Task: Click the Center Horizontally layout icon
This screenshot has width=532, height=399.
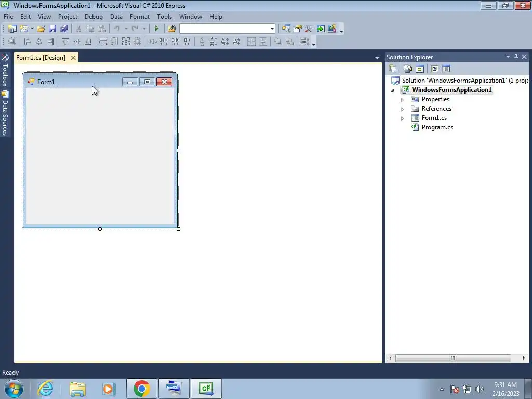Action: pos(251,42)
